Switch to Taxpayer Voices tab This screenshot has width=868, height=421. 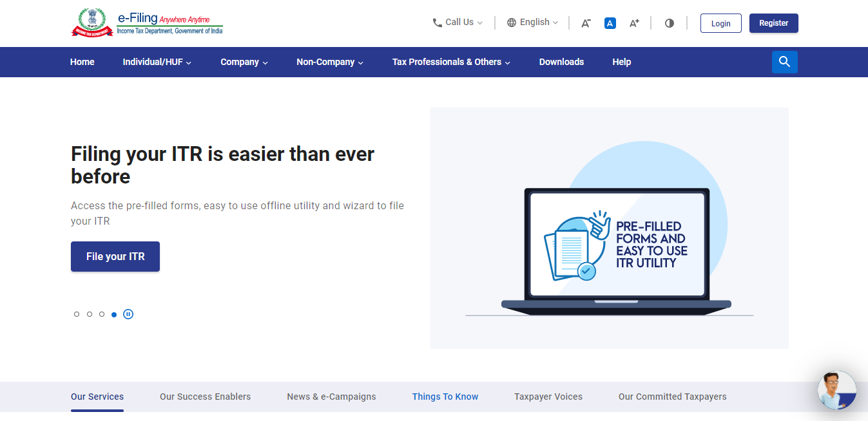tap(548, 397)
